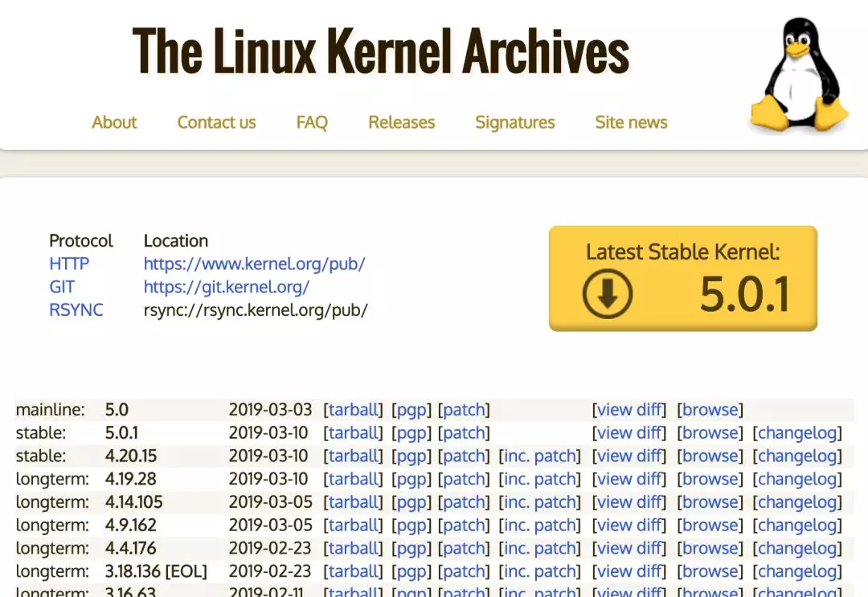Select version text 4.4.176
This screenshot has width=868, height=597.
(x=131, y=549)
